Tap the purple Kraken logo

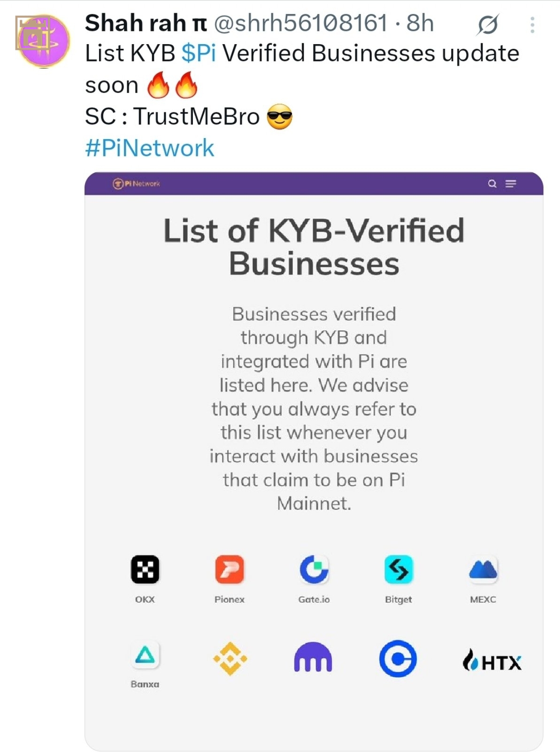point(313,657)
